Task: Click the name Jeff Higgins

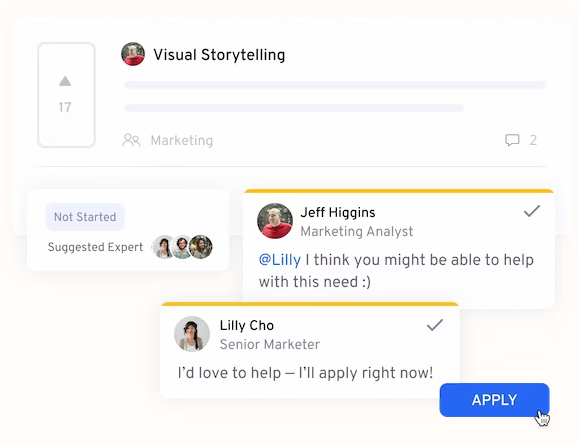Action: click(338, 212)
